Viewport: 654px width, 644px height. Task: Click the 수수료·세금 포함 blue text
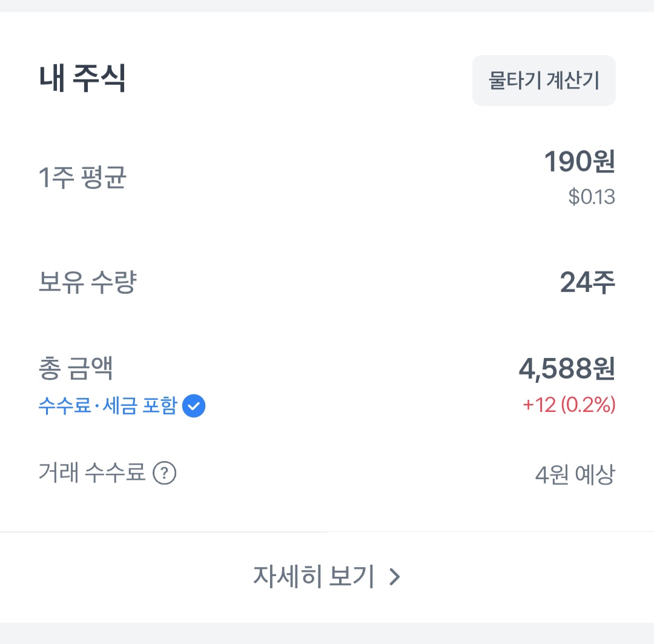(108, 406)
